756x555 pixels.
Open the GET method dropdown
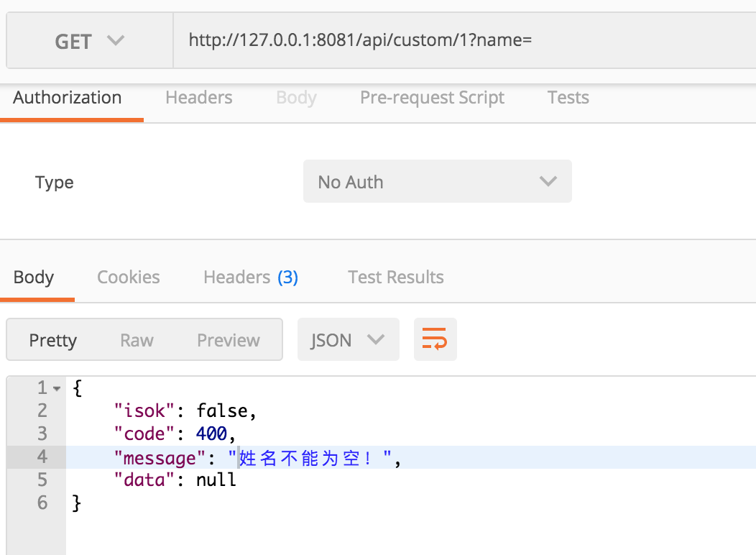90,42
